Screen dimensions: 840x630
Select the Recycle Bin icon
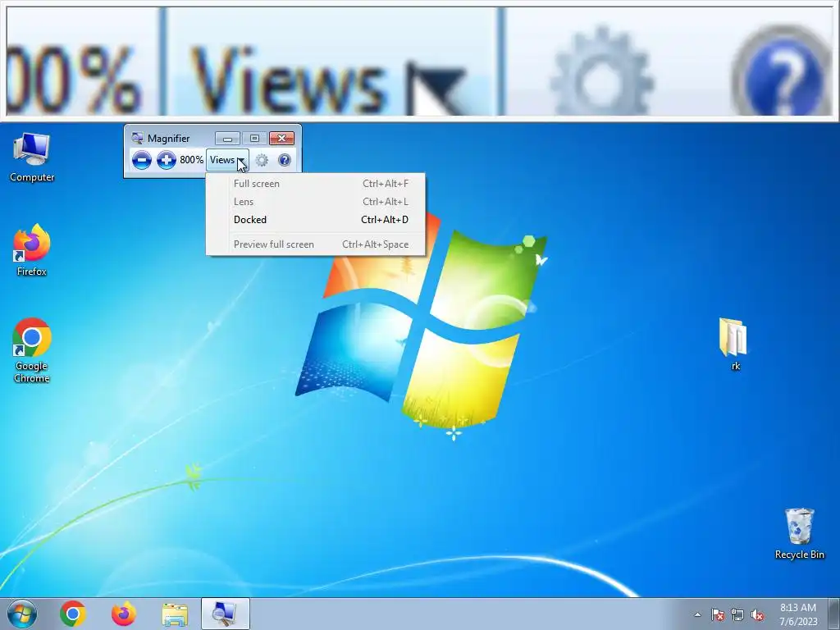pos(799,534)
